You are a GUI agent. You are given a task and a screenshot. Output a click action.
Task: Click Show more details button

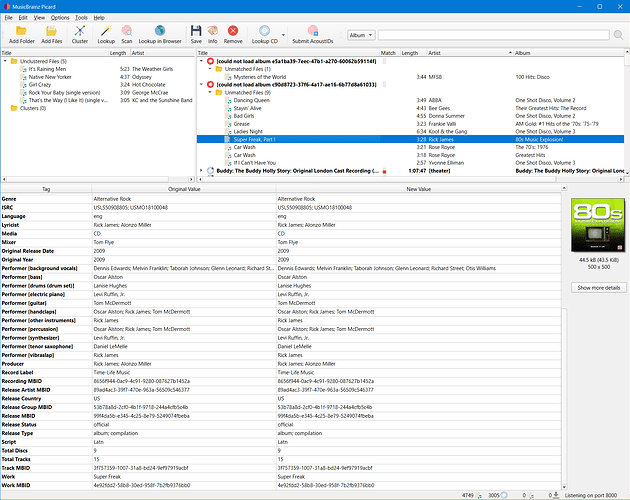599,288
